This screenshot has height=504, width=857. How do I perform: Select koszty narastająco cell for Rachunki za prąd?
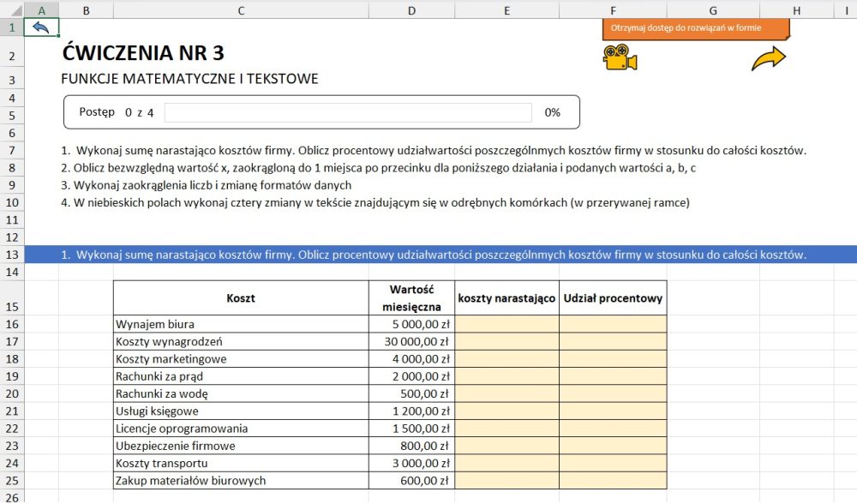pyautogui.click(x=506, y=376)
